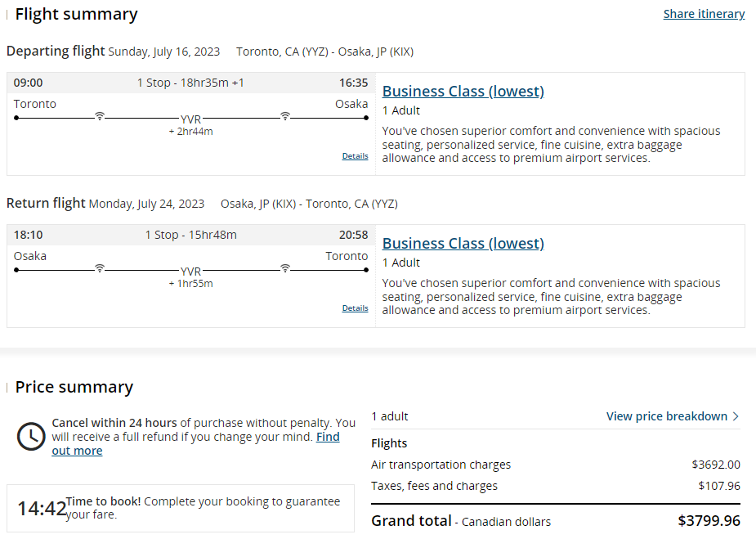
Task: Click the Share itinerary link
Action: 704,14
